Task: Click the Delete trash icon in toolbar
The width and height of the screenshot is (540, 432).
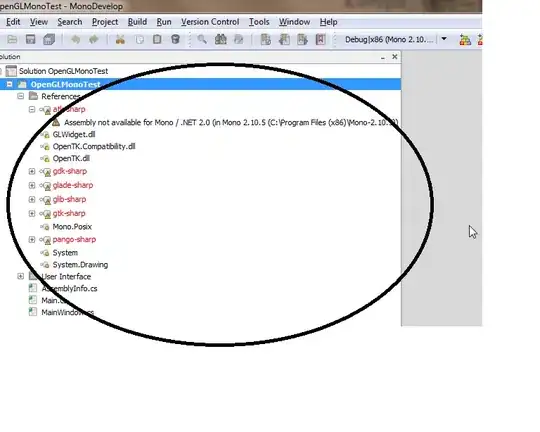Action: pyautogui.click(x=175, y=40)
